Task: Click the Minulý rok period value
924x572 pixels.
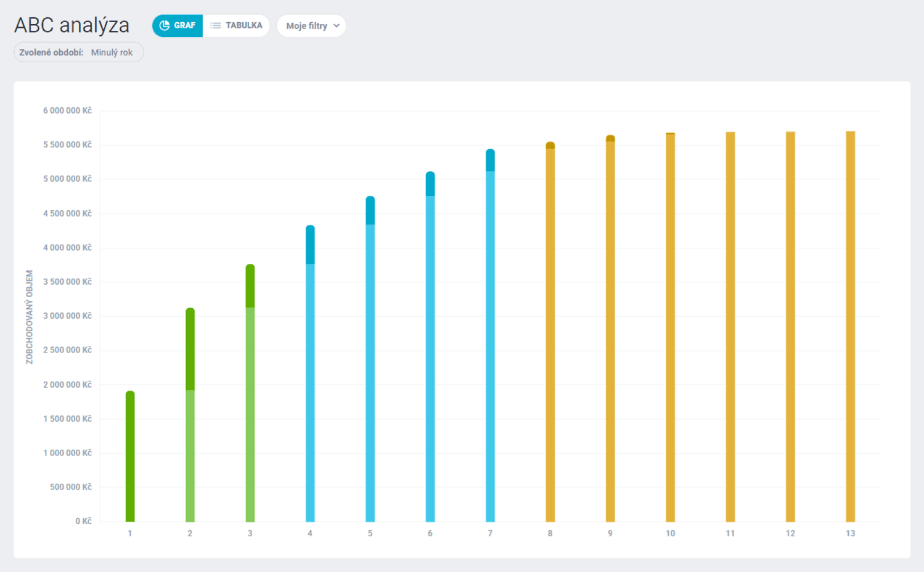Action: pyautogui.click(x=112, y=52)
